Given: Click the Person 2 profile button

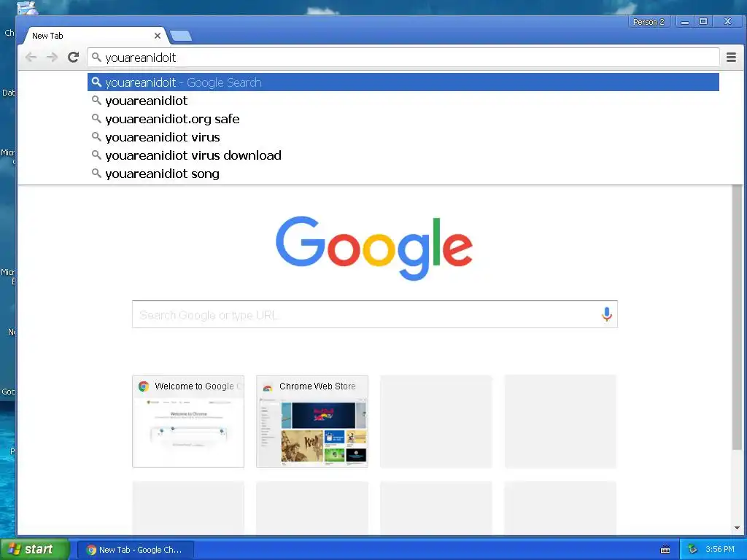Looking at the screenshot, I should (x=649, y=22).
